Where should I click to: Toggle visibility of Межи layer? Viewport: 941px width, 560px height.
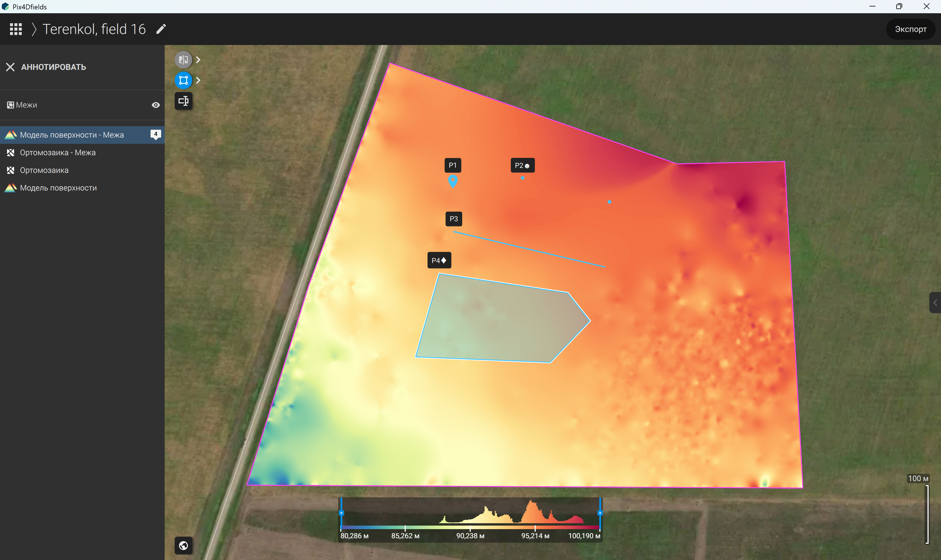156,105
